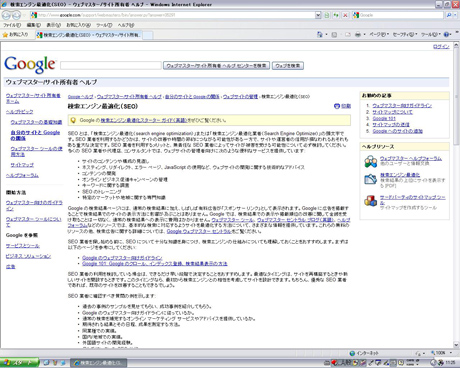Click the system tray clock
The width and height of the screenshot is (460, 368).
point(450,363)
